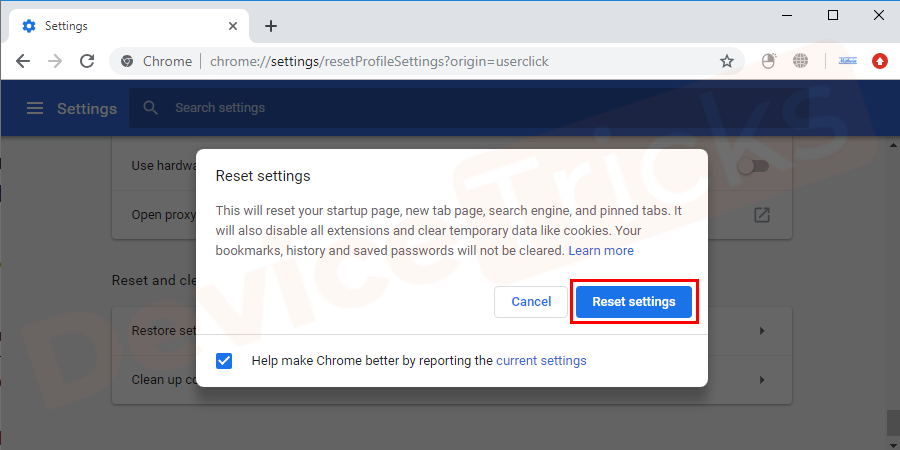Open the mouse extension icon in toolbar
Screen dimensions: 900x450
768,61
